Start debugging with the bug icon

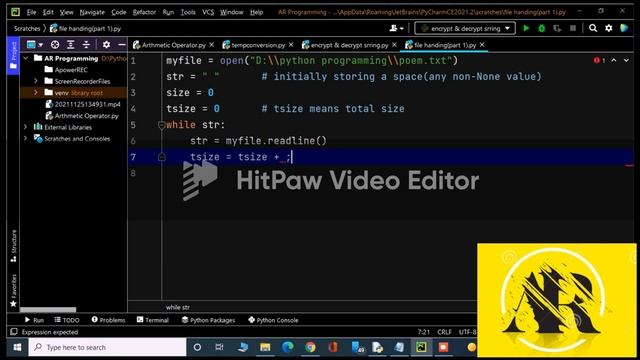click(x=542, y=28)
